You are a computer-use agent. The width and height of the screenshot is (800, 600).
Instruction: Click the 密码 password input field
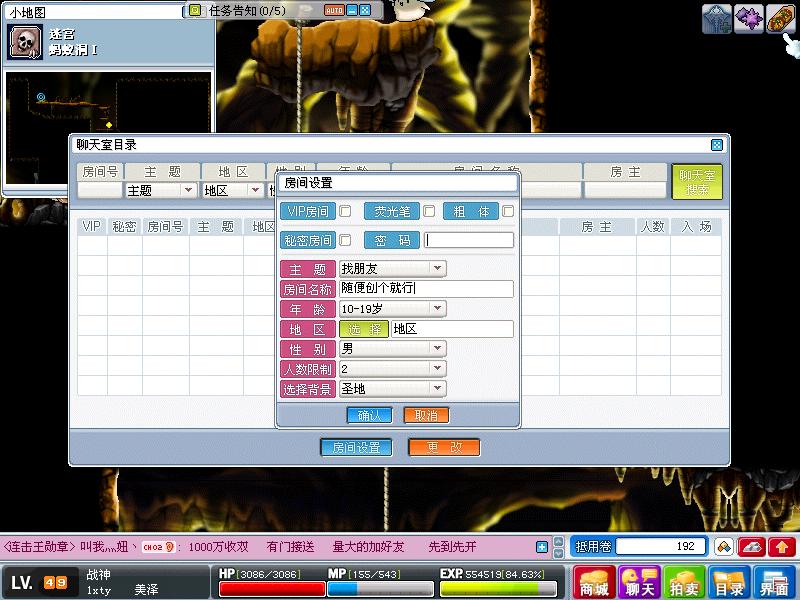coord(469,240)
